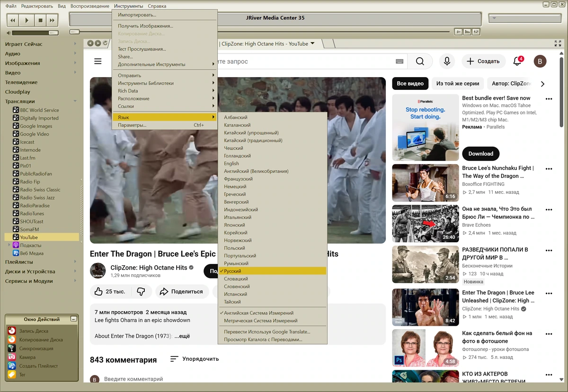The height and width of the screenshot is (392, 568).
Task: Click the Запись Диска burn icon
Action: coord(11,331)
